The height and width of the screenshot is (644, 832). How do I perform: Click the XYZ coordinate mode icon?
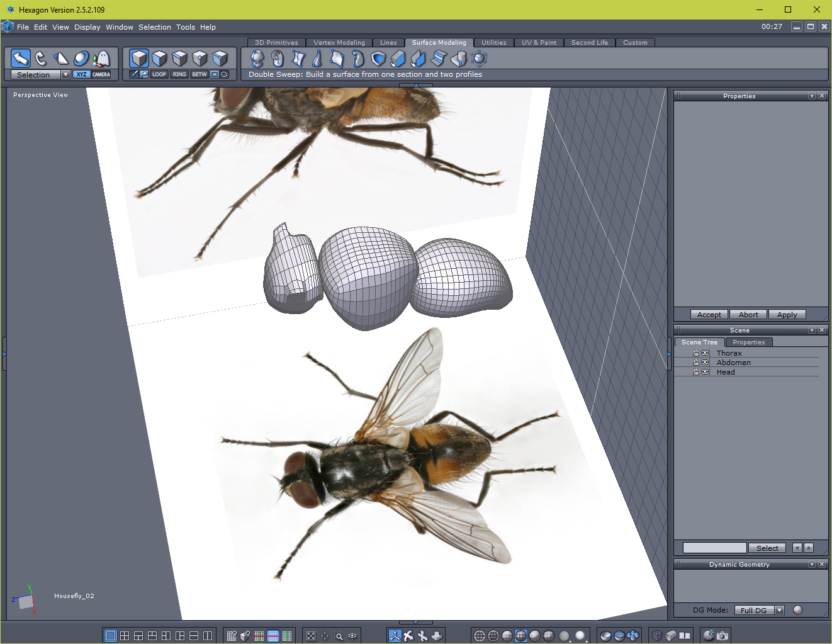point(81,74)
